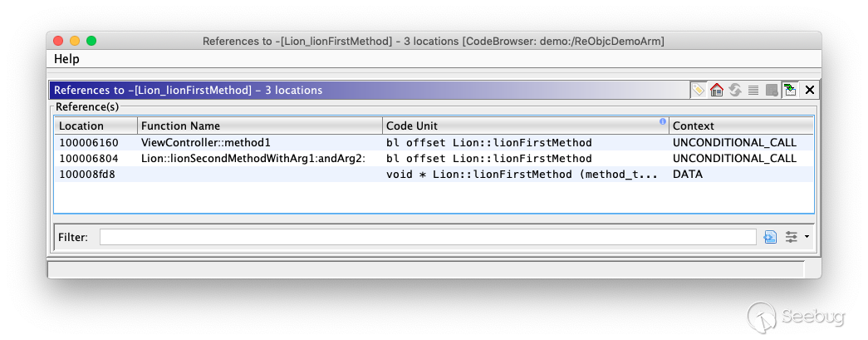Viewport: 868px width, 340px height.
Task: Open filter settings sliders icon
Action: pyautogui.click(x=792, y=237)
